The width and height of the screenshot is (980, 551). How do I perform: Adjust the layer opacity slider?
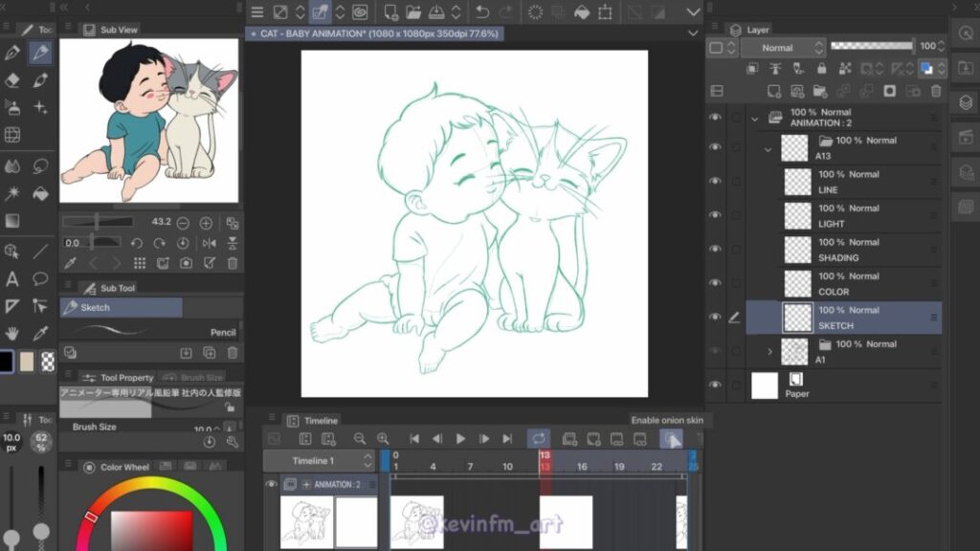(872, 46)
